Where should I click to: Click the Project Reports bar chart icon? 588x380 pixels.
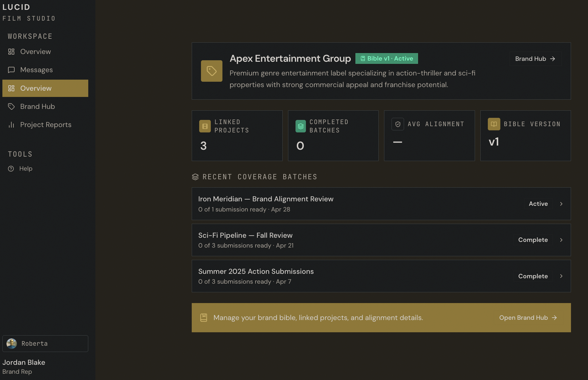[11, 125]
